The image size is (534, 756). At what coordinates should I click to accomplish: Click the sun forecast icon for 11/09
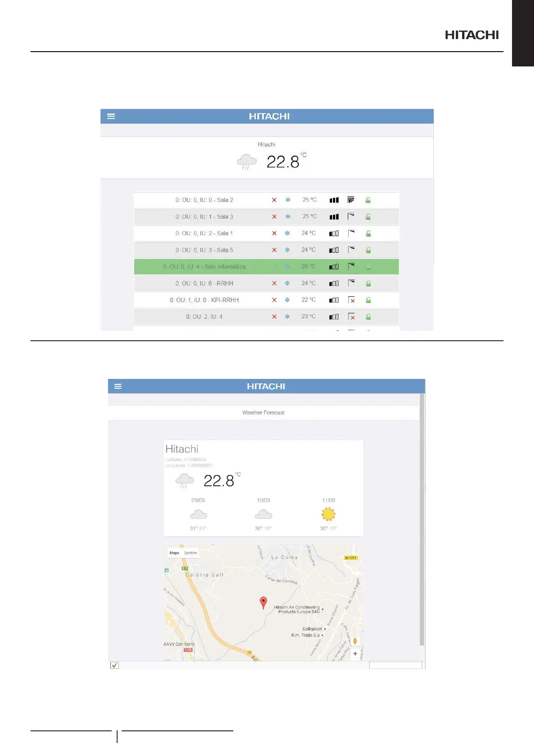[328, 514]
